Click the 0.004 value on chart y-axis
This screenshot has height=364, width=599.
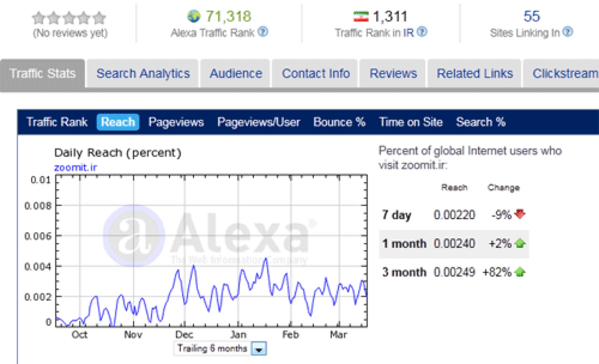pos(38,267)
